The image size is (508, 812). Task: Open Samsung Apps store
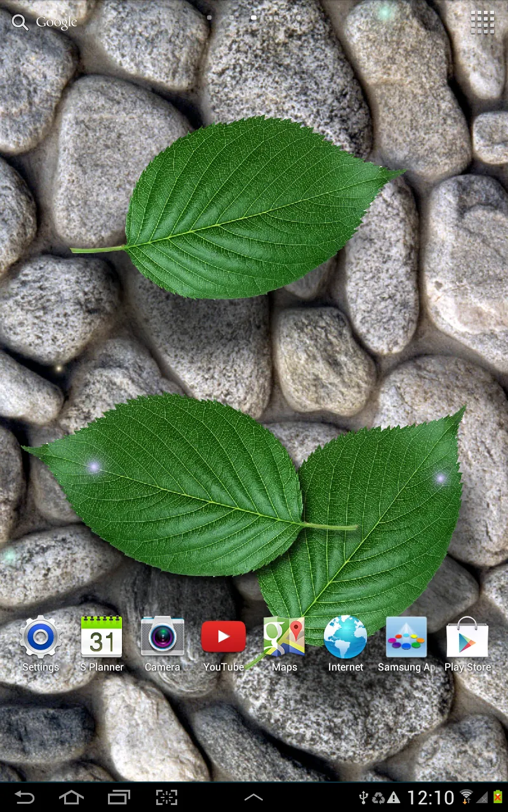click(x=406, y=644)
